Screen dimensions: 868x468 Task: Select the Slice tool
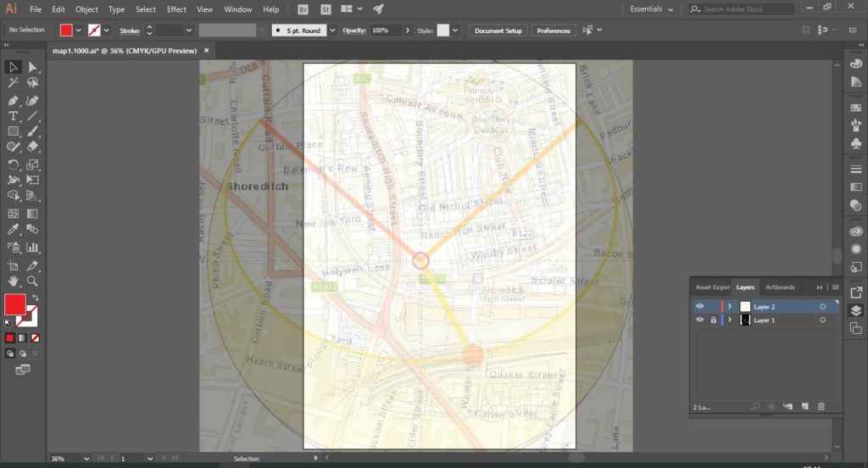pyautogui.click(x=33, y=266)
